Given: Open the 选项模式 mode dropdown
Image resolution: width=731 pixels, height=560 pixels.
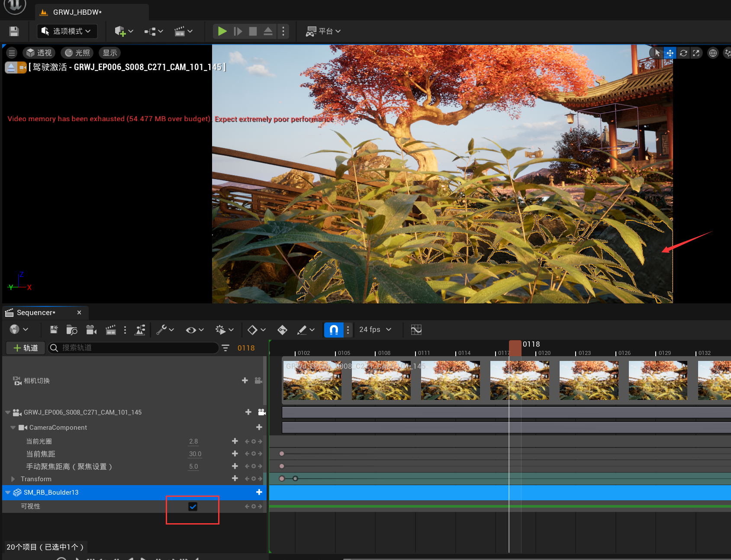Looking at the screenshot, I should tap(67, 31).
